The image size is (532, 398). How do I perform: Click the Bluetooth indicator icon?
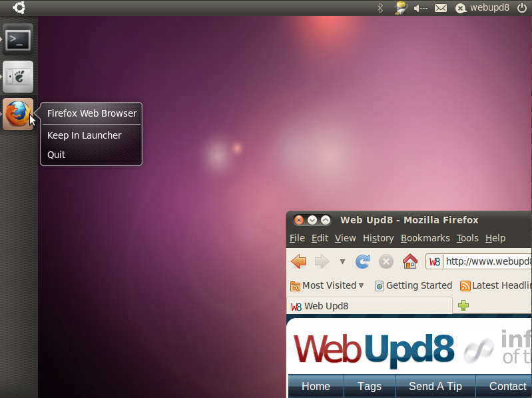pos(380,8)
